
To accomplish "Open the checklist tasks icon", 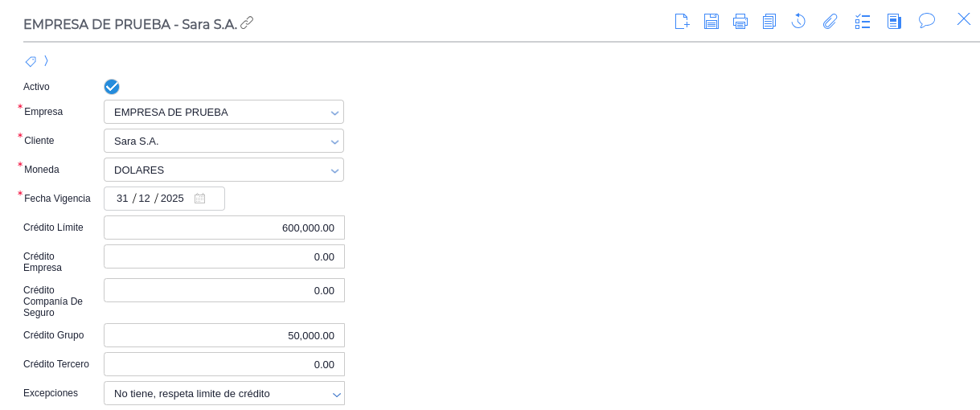I will pos(863,22).
